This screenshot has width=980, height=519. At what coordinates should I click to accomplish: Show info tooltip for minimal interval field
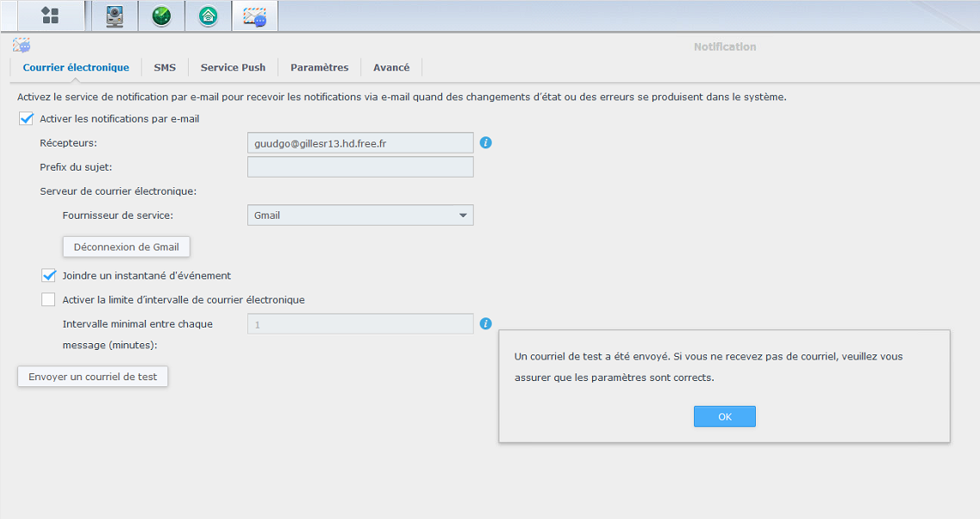click(x=485, y=323)
